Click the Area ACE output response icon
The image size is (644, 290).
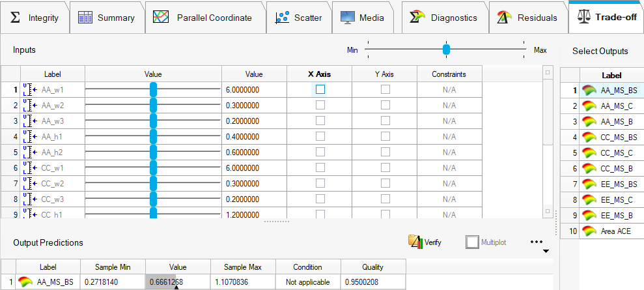coord(589,231)
